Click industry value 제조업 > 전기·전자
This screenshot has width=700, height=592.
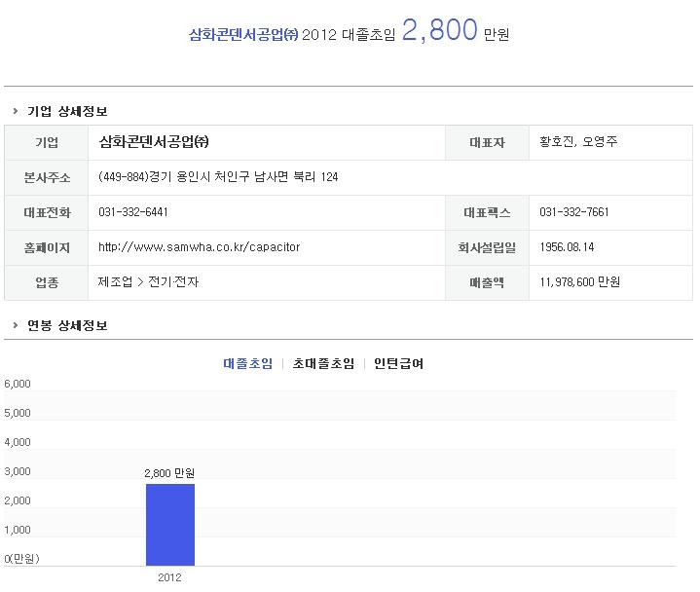click(148, 281)
